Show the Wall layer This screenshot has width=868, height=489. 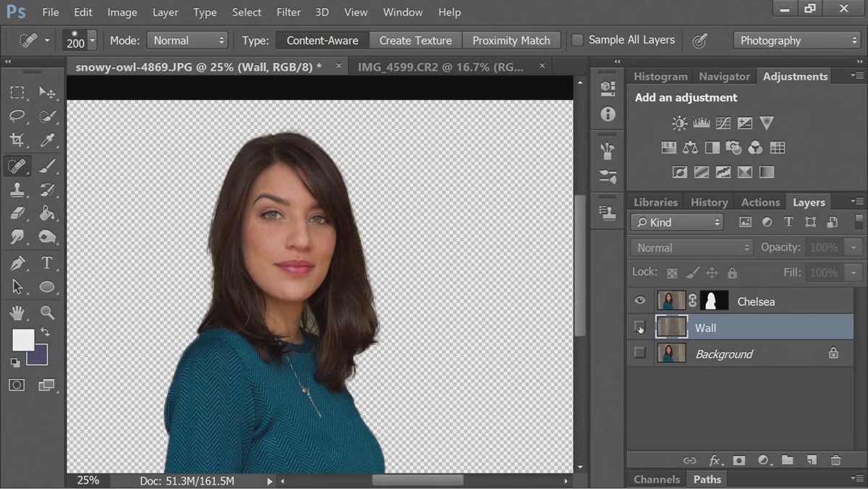(x=639, y=327)
